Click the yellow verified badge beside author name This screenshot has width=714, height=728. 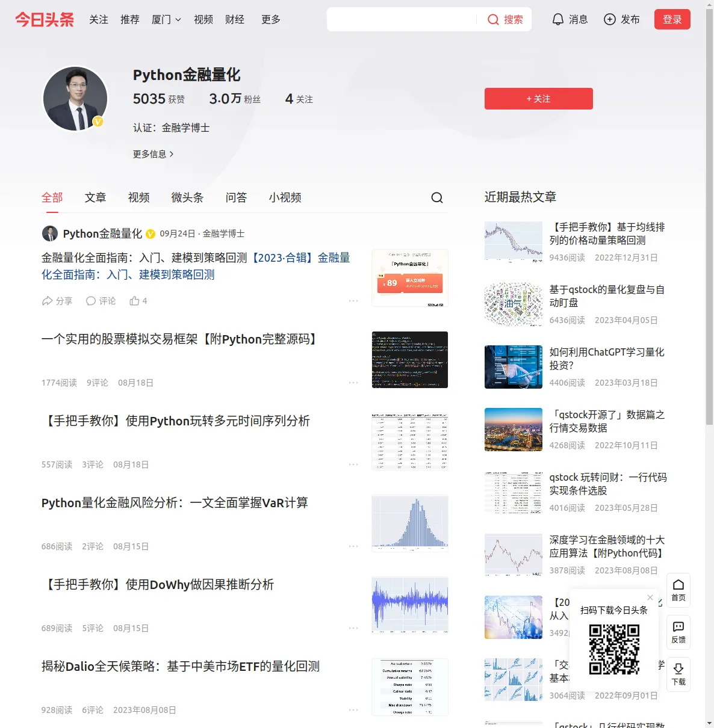(151, 234)
